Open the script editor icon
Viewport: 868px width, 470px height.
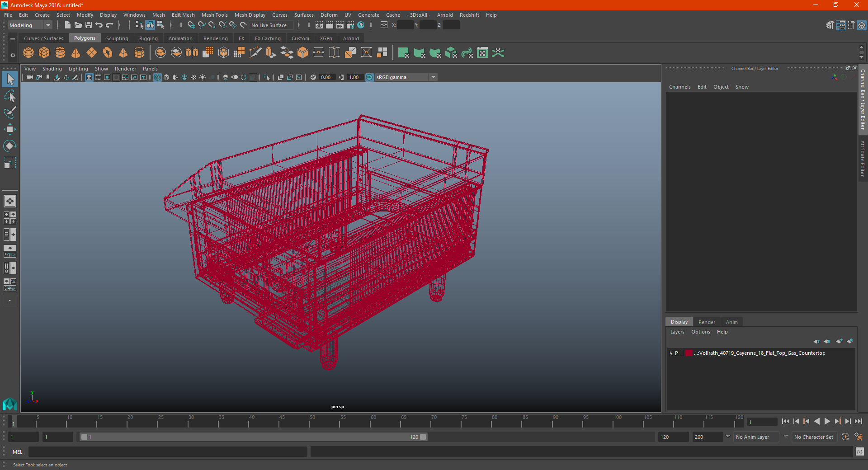click(x=860, y=452)
